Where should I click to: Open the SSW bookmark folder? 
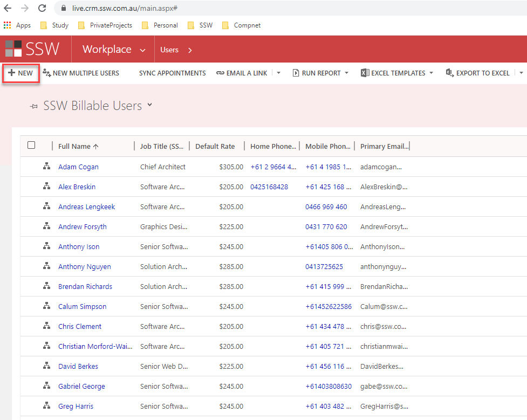200,25
